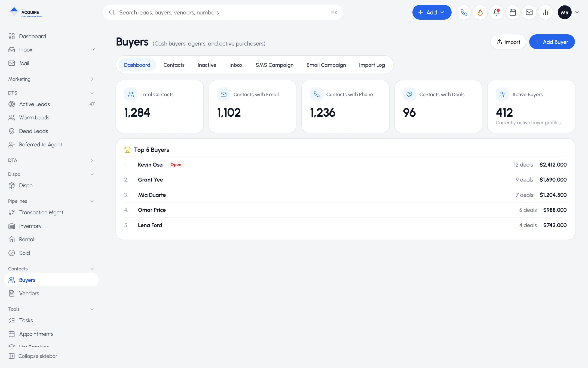
Task: Open the Import Log tab
Action: tap(372, 65)
